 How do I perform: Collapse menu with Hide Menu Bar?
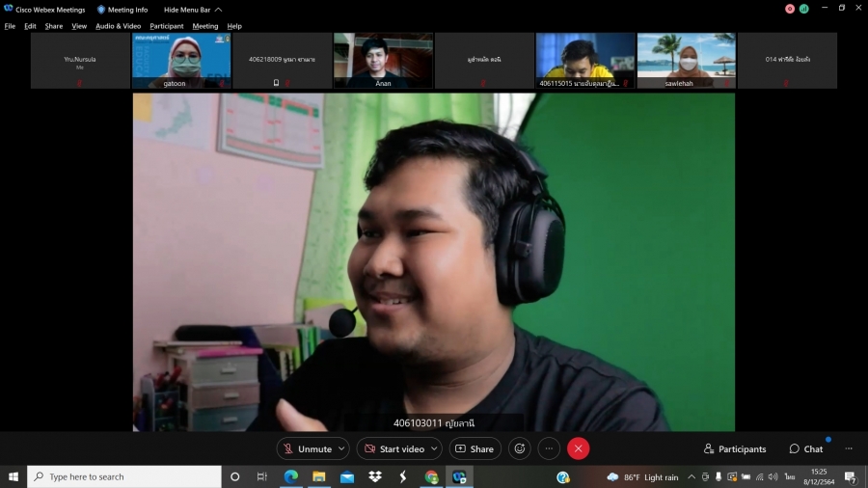tap(191, 10)
